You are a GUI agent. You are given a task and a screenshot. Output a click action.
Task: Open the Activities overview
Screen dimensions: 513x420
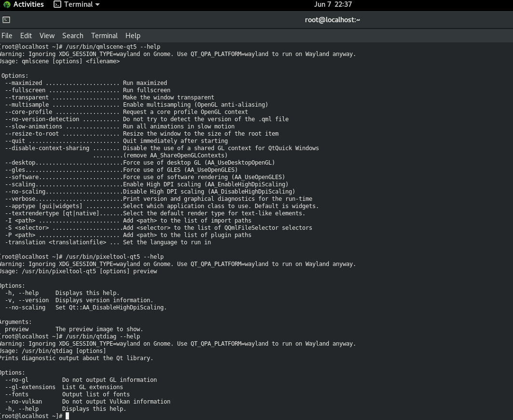coord(23,4)
